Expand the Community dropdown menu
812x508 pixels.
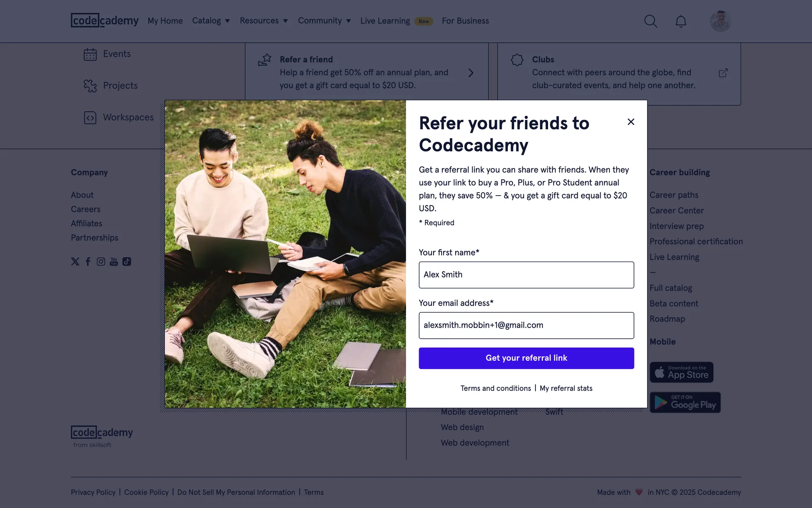(324, 21)
